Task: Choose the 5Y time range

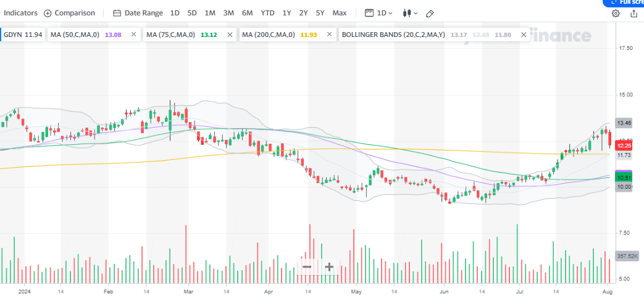Action: 320,13
